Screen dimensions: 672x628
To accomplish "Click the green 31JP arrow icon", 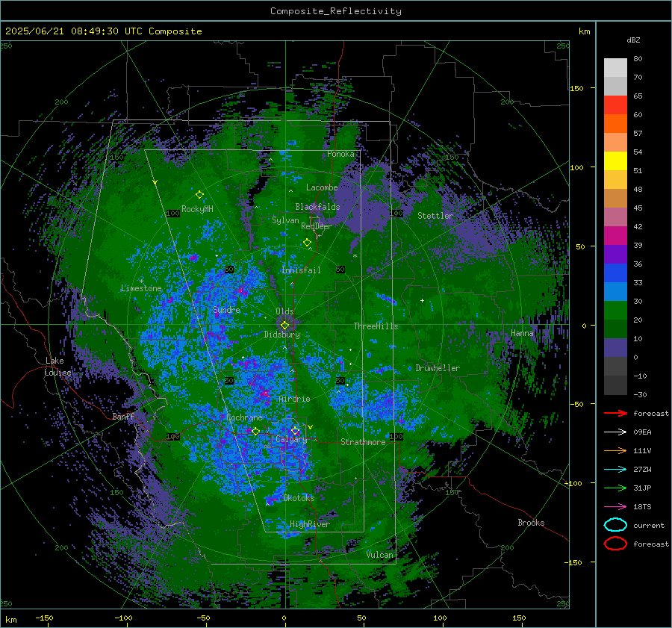I will point(615,488).
